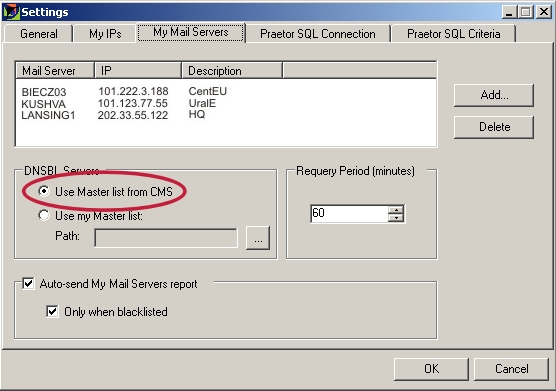Increase the Requery Period with the up arrow

[396, 209]
